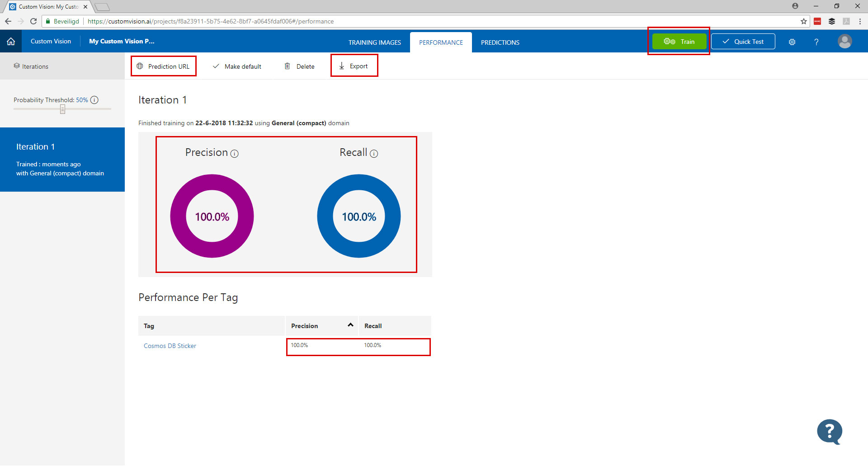Click the Precision 100.0% donut chart
This screenshot has width=868, height=470.
pyautogui.click(x=212, y=216)
